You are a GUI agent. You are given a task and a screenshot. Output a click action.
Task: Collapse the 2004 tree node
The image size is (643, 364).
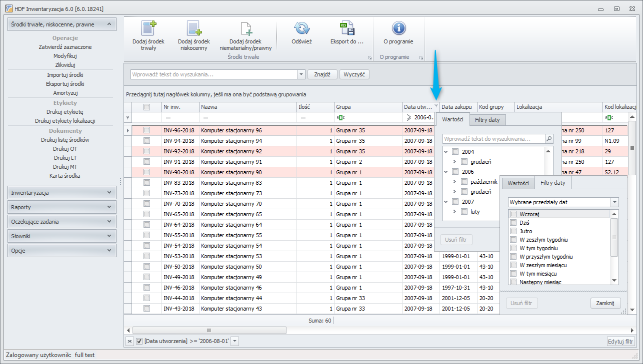[x=446, y=152]
